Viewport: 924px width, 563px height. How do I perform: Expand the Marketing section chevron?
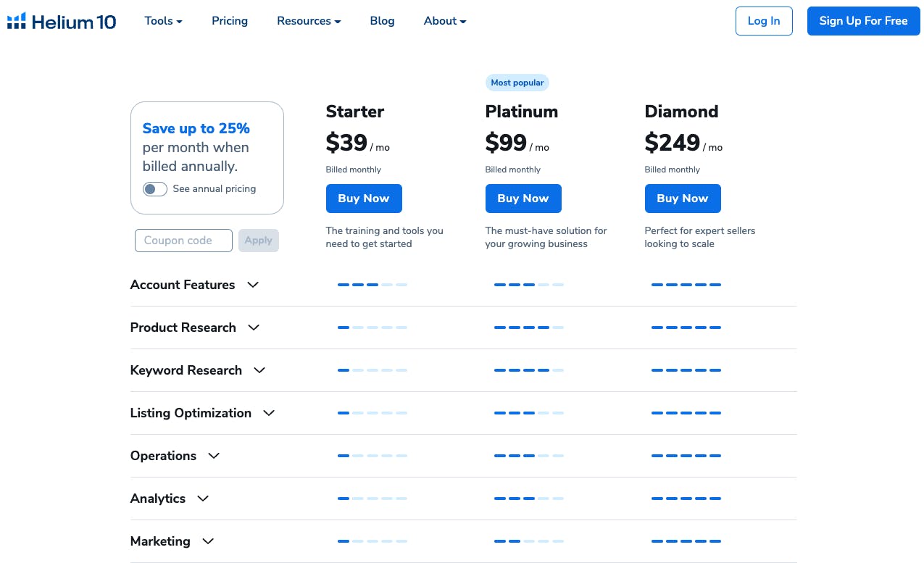[208, 541]
